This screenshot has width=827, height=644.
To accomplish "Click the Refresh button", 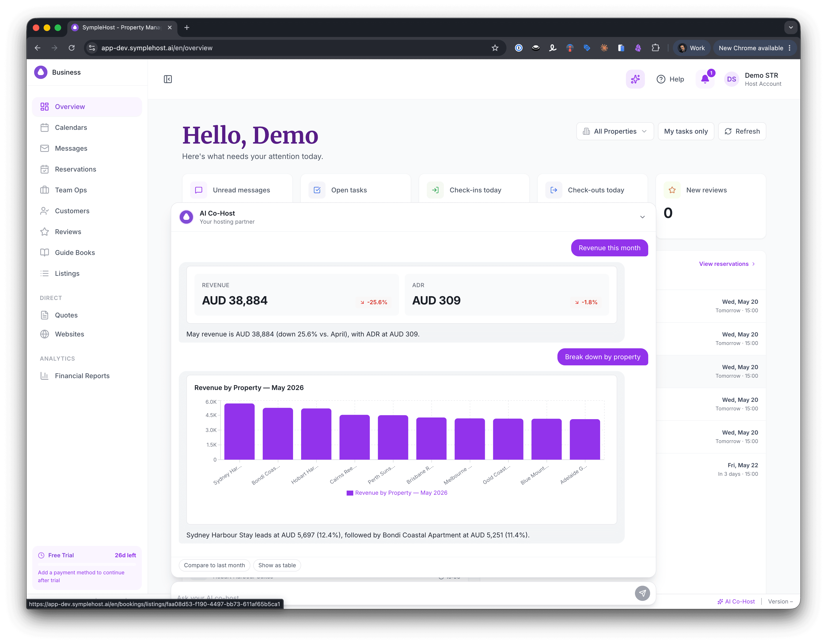I will tap(742, 131).
